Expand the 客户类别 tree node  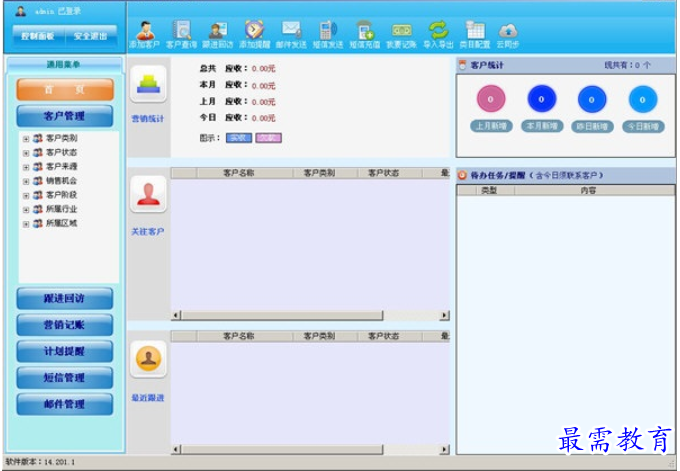(26, 139)
